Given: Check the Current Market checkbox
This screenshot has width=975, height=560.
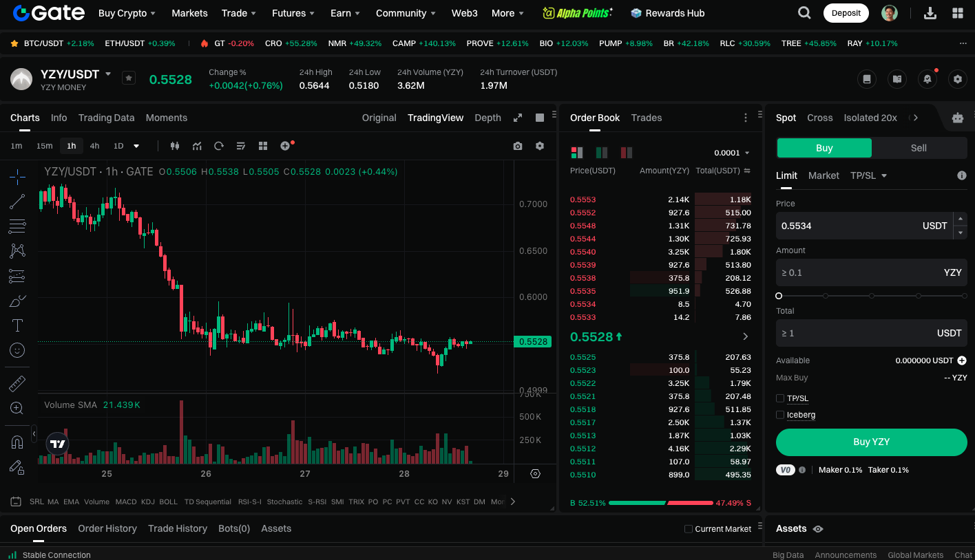Looking at the screenshot, I should (689, 529).
